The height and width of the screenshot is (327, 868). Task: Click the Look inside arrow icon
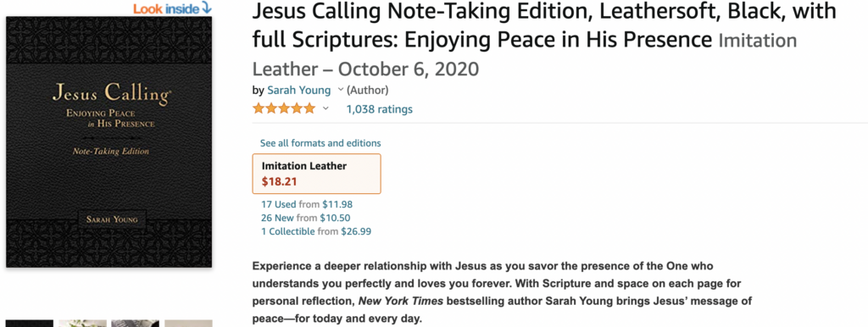pyautogui.click(x=207, y=8)
